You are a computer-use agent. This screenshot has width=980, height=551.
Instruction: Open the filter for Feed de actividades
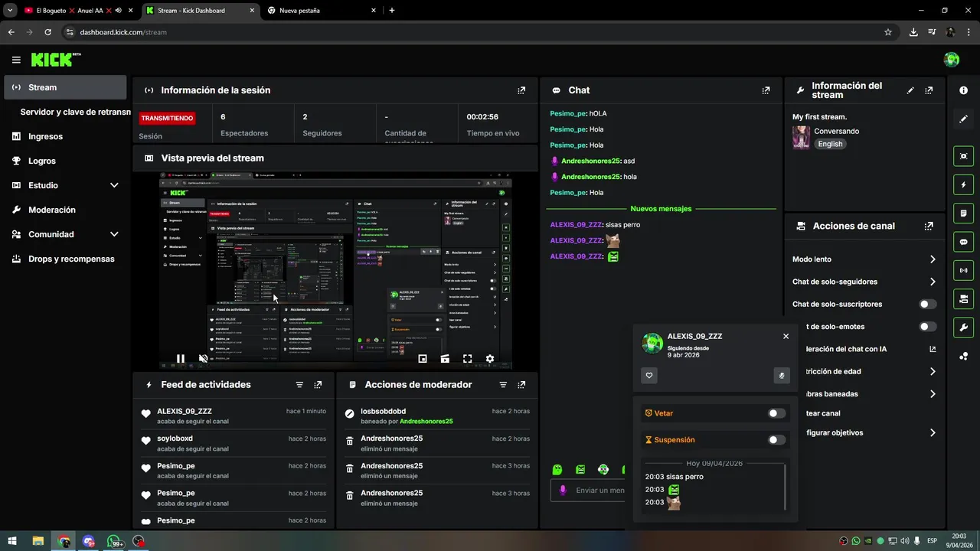coord(299,385)
